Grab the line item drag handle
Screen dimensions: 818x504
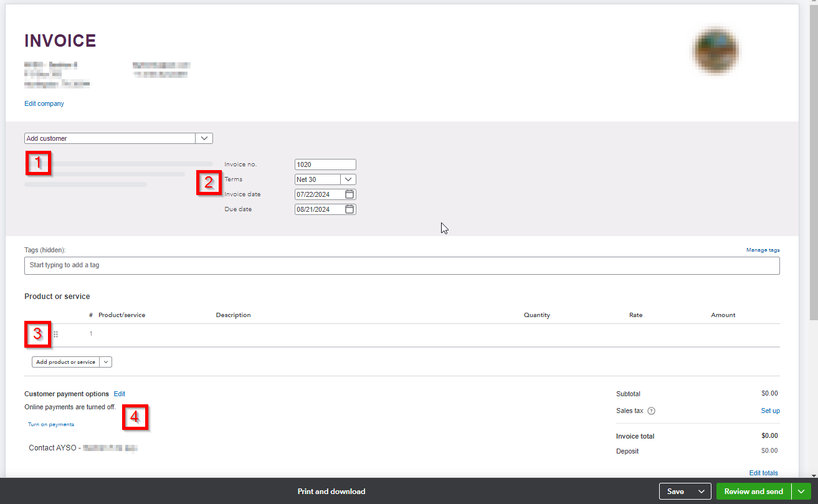[55, 335]
